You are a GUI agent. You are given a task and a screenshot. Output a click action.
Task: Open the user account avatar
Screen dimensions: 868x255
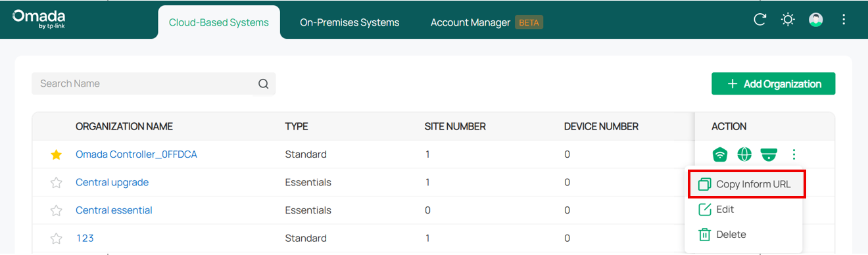point(816,20)
